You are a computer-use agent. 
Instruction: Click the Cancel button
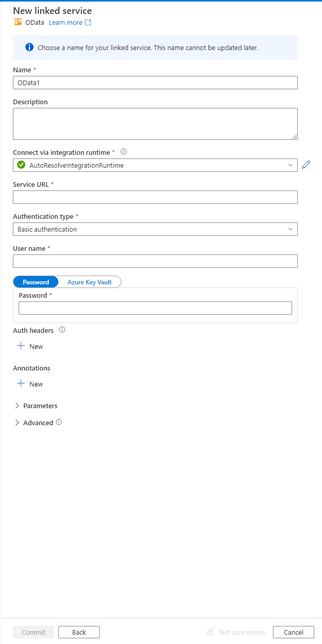pyautogui.click(x=293, y=632)
